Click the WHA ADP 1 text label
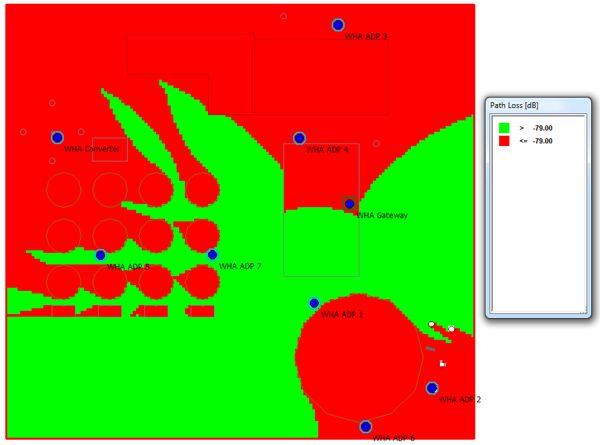Viewport: 600px width, 445px height. (x=342, y=314)
